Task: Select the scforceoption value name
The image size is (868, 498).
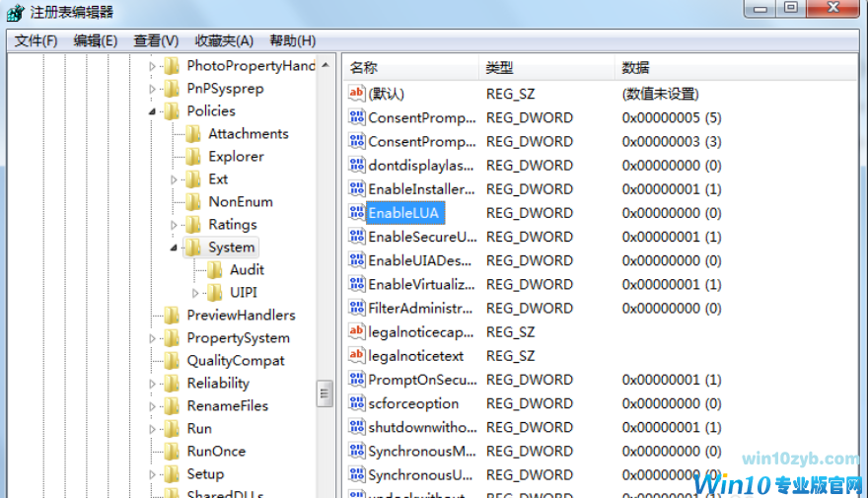Action: pos(413,403)
